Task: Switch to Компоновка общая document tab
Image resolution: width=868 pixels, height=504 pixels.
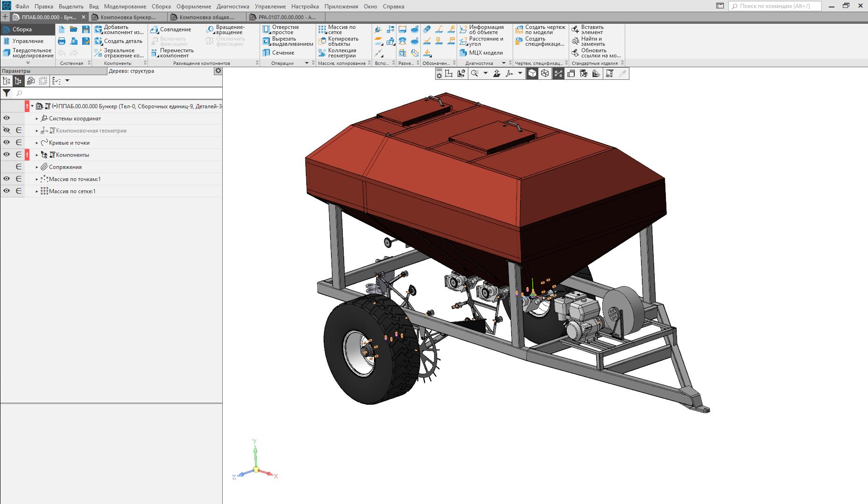Action: [x=207, y=17]
